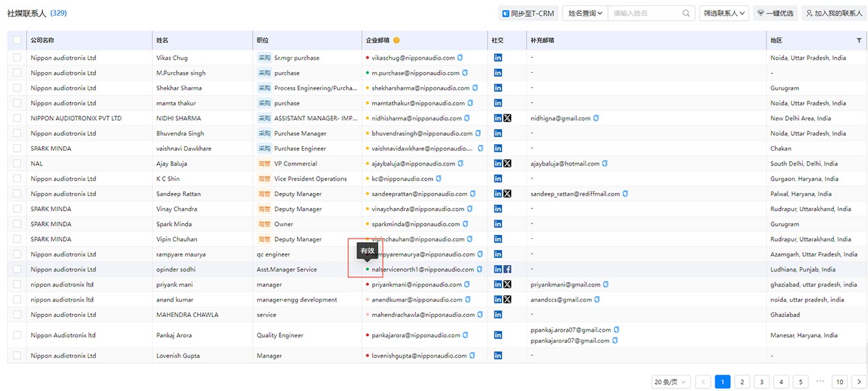This screenshot has height=391, width=868.
Task: Click 加入我的联系人 button
Action: point(834,13)
